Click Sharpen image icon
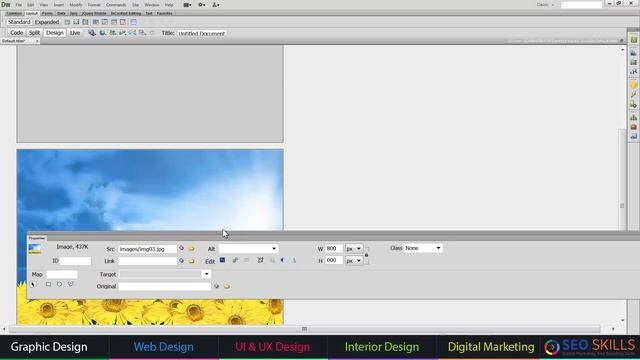The height and width of the screenshot is (360, 640). tap(294, 260)
